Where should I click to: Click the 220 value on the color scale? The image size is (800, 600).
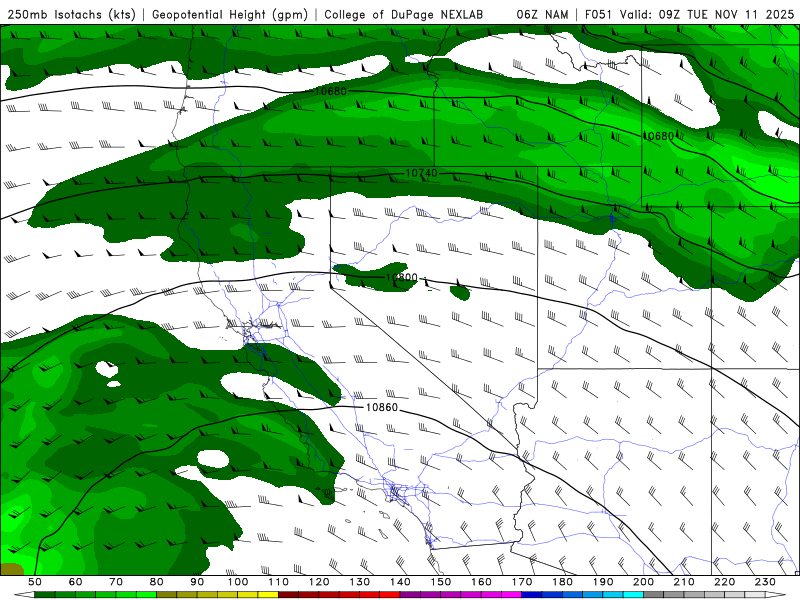tap(724, 582)
